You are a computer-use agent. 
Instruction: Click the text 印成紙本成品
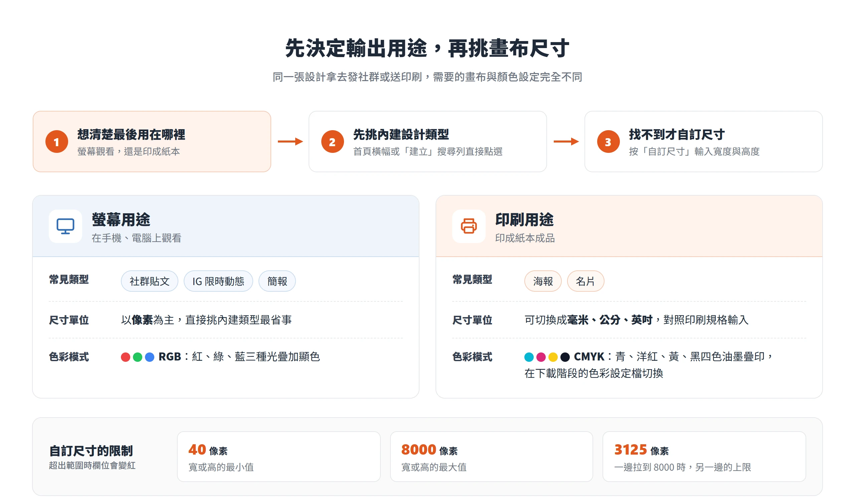tap(525, 238)
